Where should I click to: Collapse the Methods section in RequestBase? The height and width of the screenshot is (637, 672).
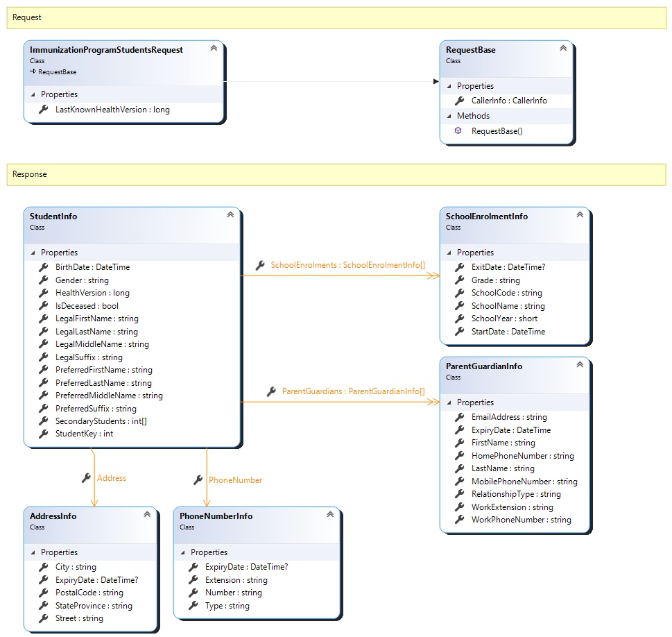(449, 116)
